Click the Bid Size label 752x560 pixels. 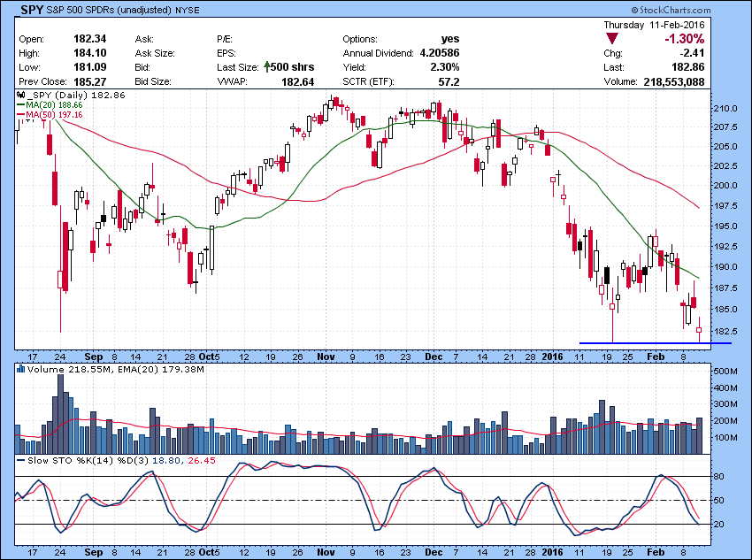(x=152, y=82)
